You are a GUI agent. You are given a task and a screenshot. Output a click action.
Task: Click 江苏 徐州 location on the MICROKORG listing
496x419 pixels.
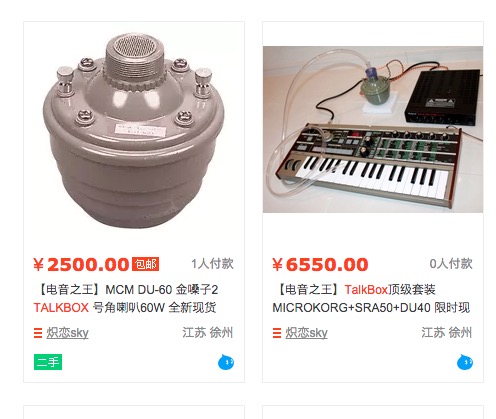[447, 333]
